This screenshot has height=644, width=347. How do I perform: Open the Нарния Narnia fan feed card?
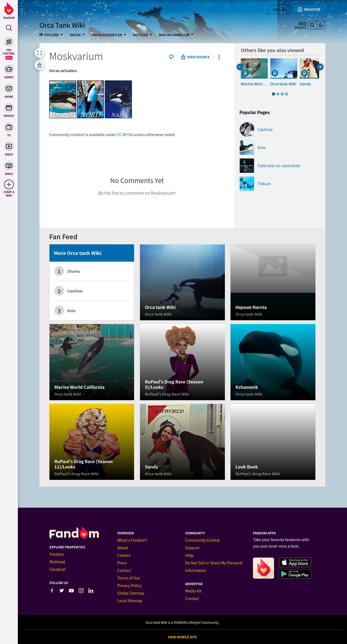click(x=273, y=282)
